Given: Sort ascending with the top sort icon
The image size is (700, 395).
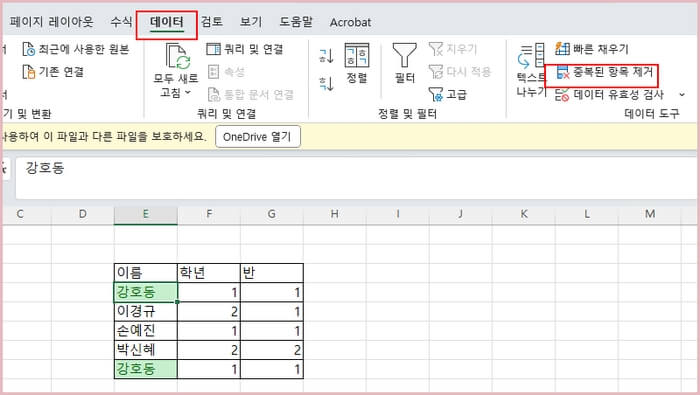Looking at the screenshot, I should (326, 56).
